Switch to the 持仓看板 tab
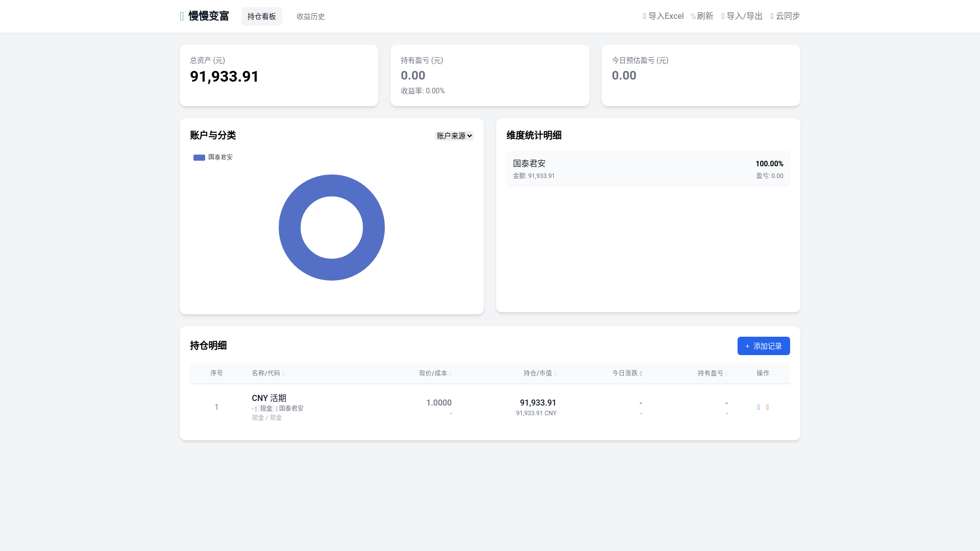980x551 pixels. [x=262, y=16]
